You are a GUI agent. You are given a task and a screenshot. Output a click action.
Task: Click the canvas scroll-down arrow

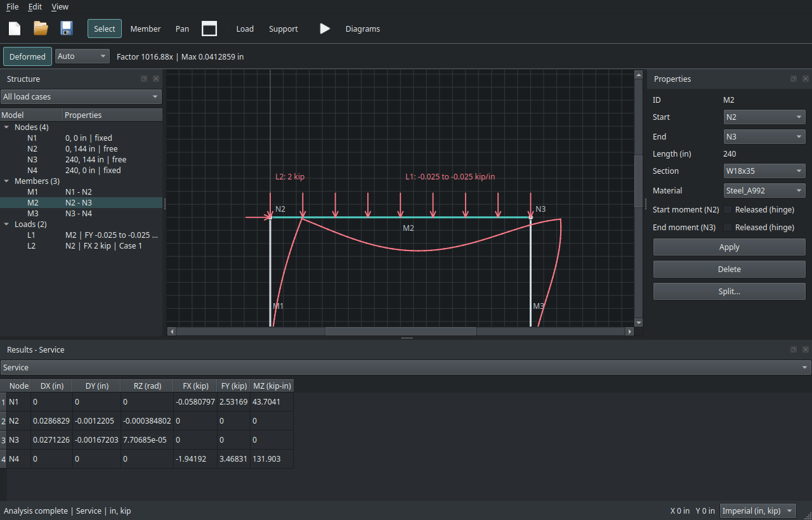[x=638, y=322]
